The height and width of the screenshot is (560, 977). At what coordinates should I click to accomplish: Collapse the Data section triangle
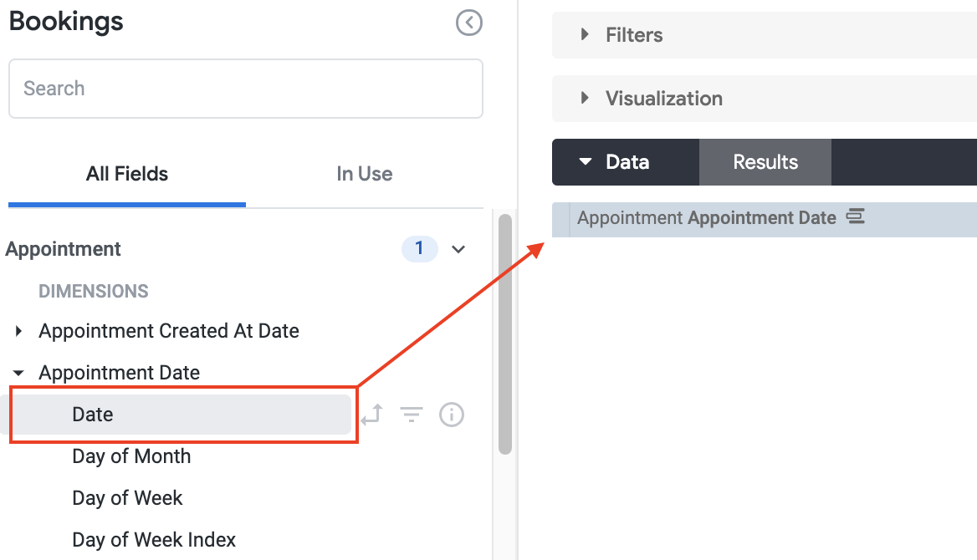coord(585,162)
